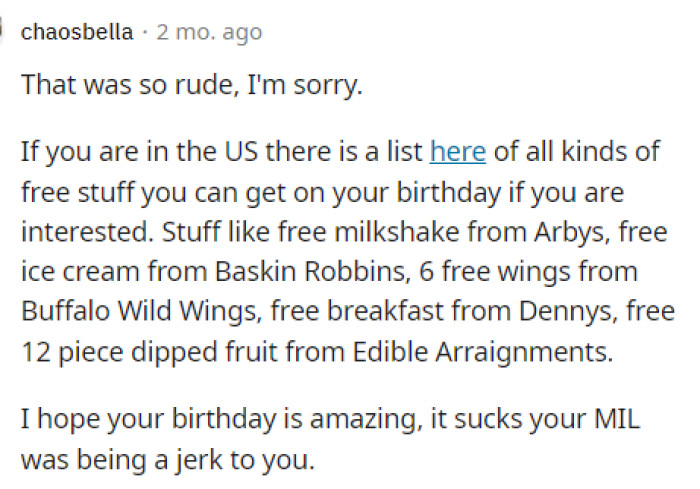Open the "here" free stuff list link

pyautogui.click(x=457, y=152)
